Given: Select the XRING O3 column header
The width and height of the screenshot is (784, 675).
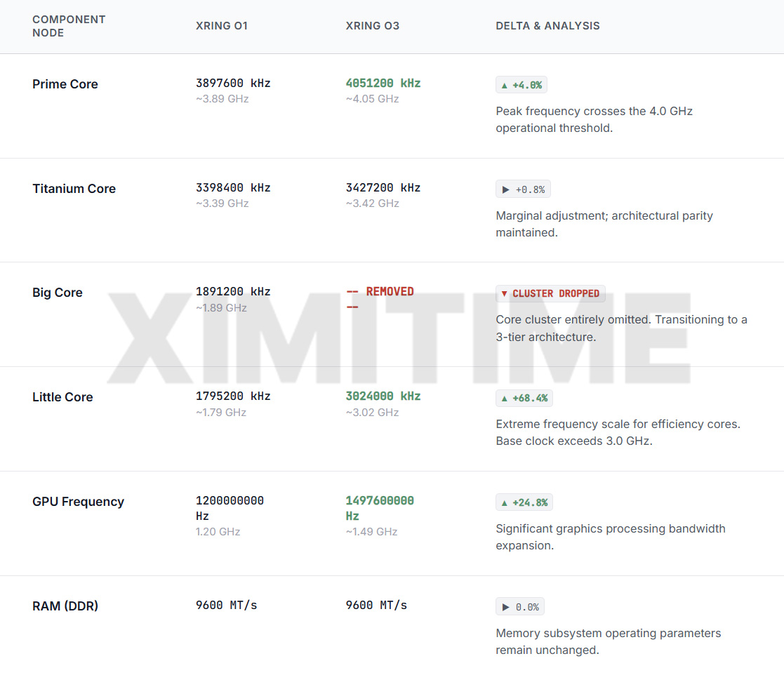Looking at the screenshot, I should pos(373,26).
